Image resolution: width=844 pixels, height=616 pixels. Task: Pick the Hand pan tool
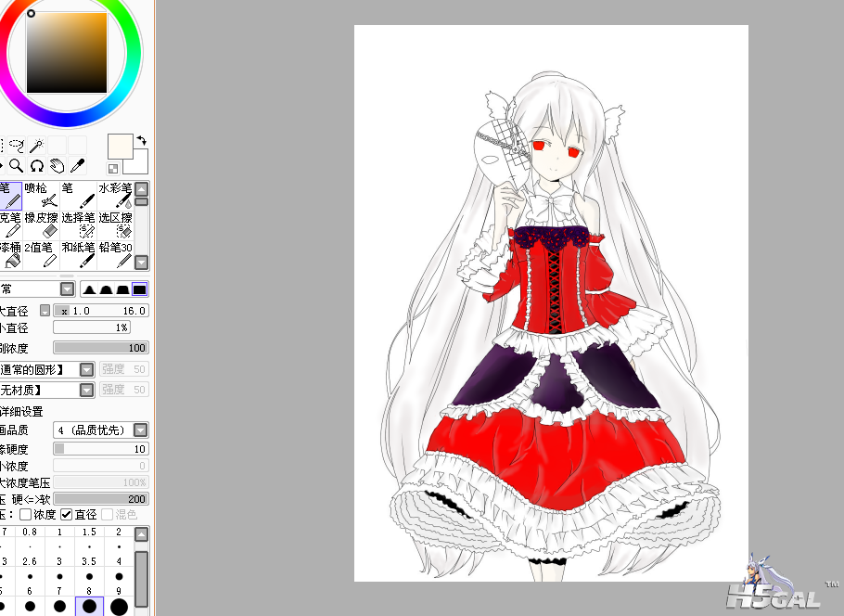pos(58,166)
